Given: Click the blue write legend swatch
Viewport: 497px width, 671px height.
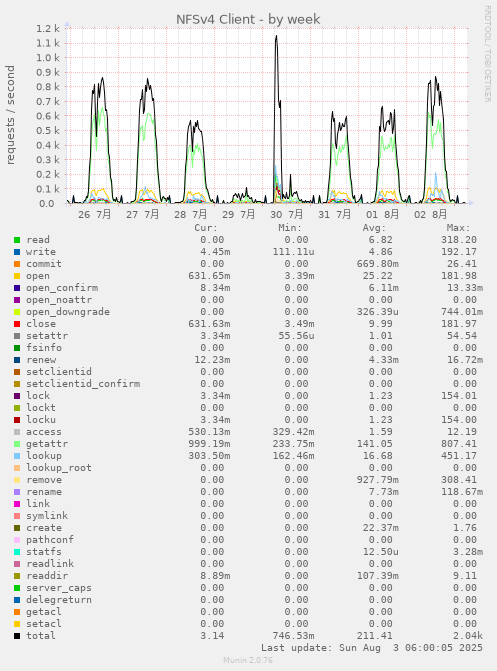Looking at the screenshot, I should [17, 252].
